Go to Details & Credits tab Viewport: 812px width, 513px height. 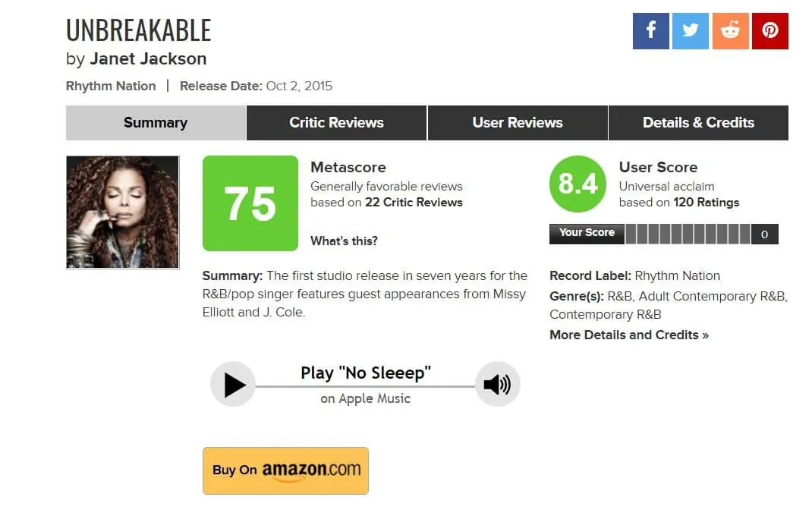point(698,123)
